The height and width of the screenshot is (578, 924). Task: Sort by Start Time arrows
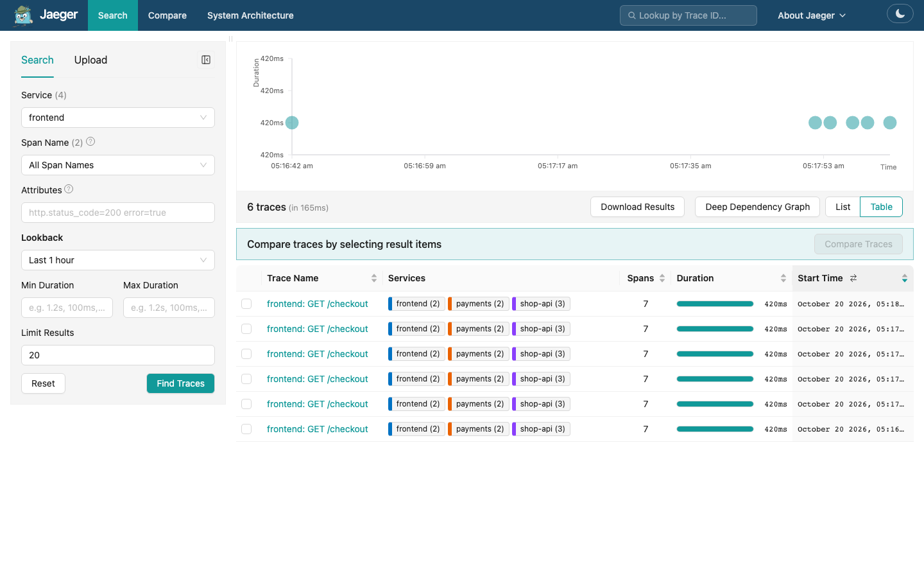click(x=905, y=278)
